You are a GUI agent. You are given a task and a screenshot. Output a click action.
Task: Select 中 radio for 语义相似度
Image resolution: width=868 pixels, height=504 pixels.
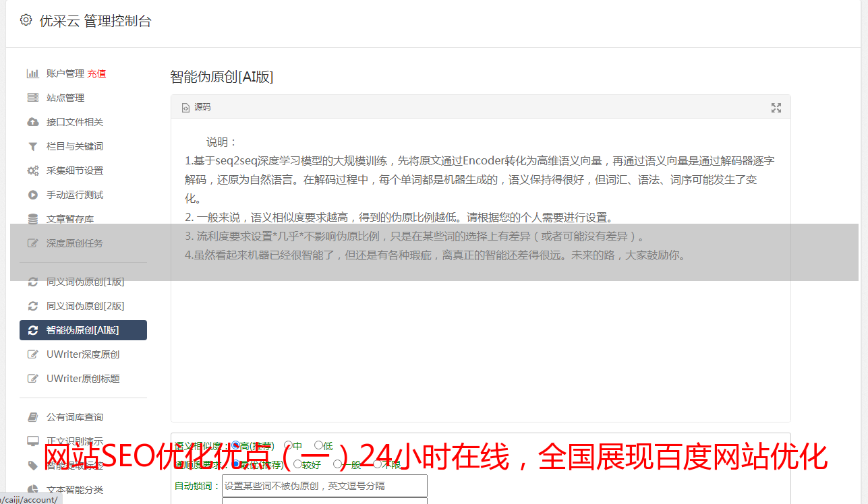point(288,445)
